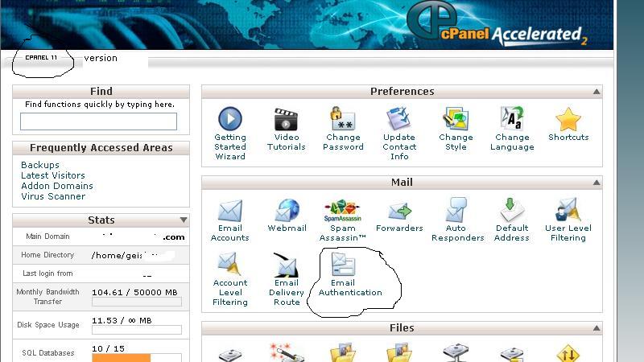Open the Addon Domains link
This screenshot has width=644, height=362.
(57, 186)
